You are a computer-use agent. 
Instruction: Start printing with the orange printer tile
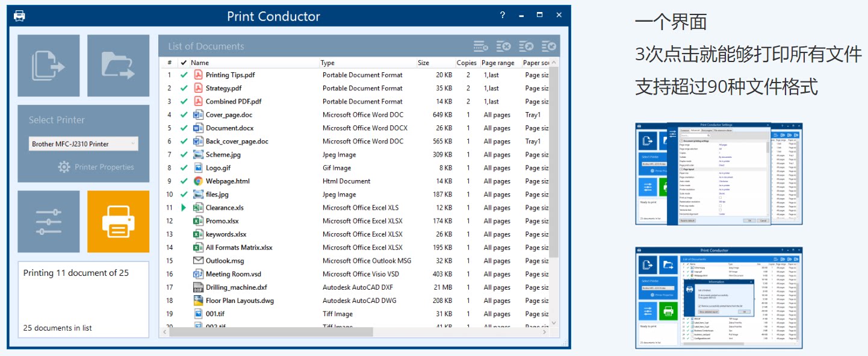(119, 222)
